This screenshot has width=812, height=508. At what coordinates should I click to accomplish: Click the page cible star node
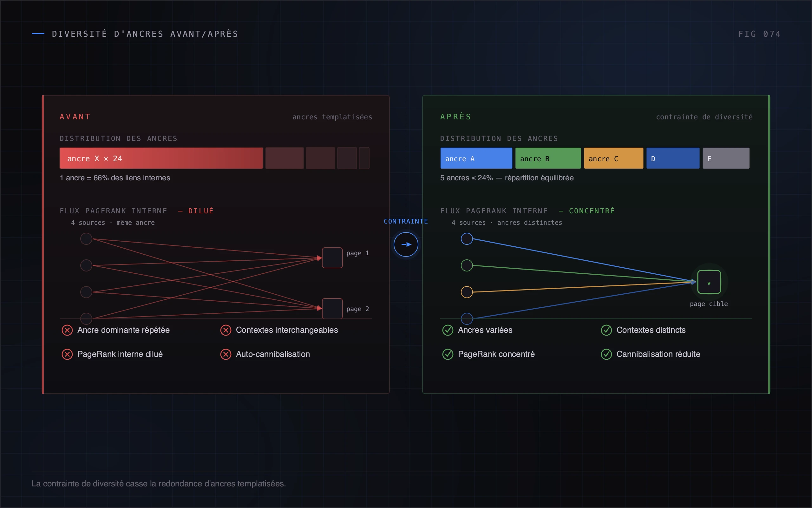pyautogui.click(x=709, y=282)
